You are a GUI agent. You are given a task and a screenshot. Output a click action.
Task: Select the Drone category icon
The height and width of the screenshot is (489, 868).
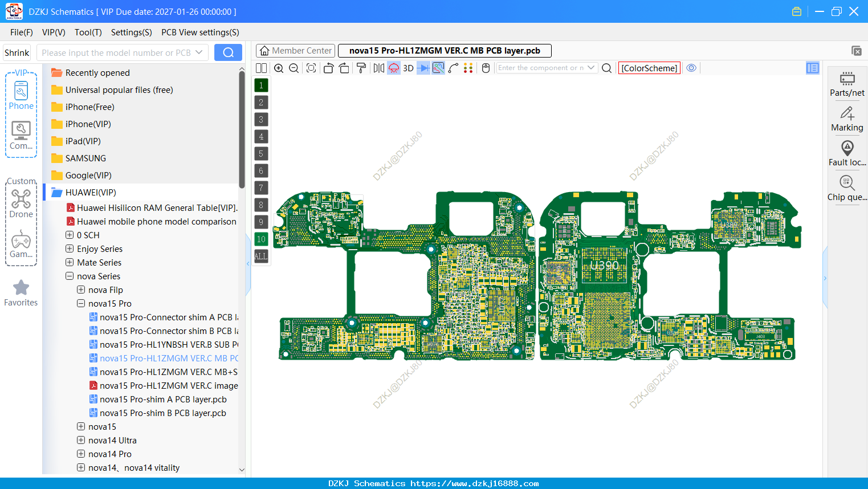point(21,203)
